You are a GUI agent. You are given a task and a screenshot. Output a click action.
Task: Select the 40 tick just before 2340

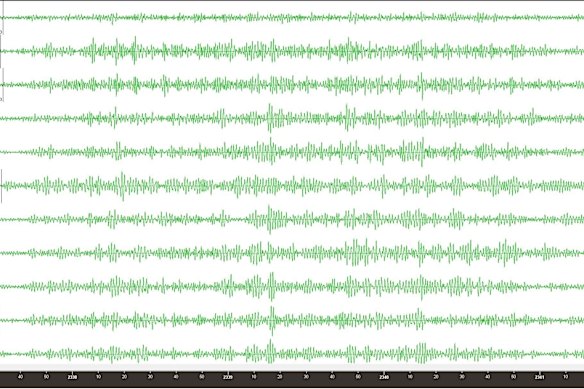tap(332, 377)
